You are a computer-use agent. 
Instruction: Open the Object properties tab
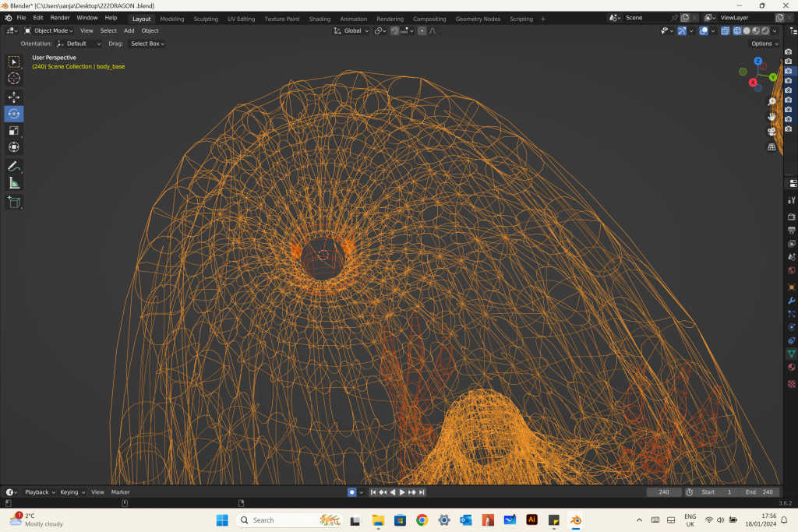click(792, 287)
